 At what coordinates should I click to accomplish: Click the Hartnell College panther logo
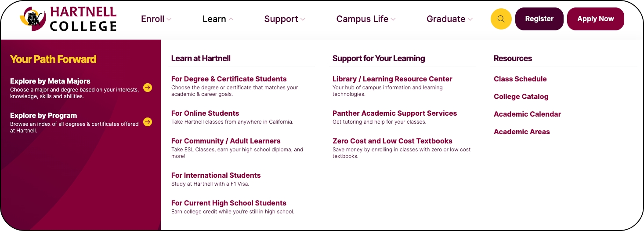click(x=68, y=19)
